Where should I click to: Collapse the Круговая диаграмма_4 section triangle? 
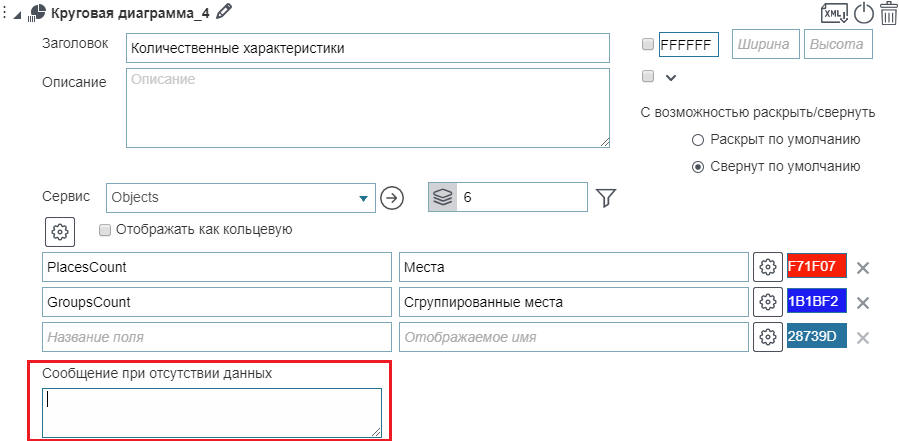[x=18, y=13]
